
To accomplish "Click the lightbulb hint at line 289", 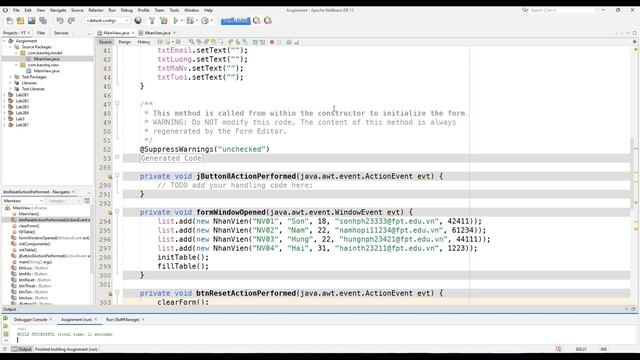I will (110, 176).
